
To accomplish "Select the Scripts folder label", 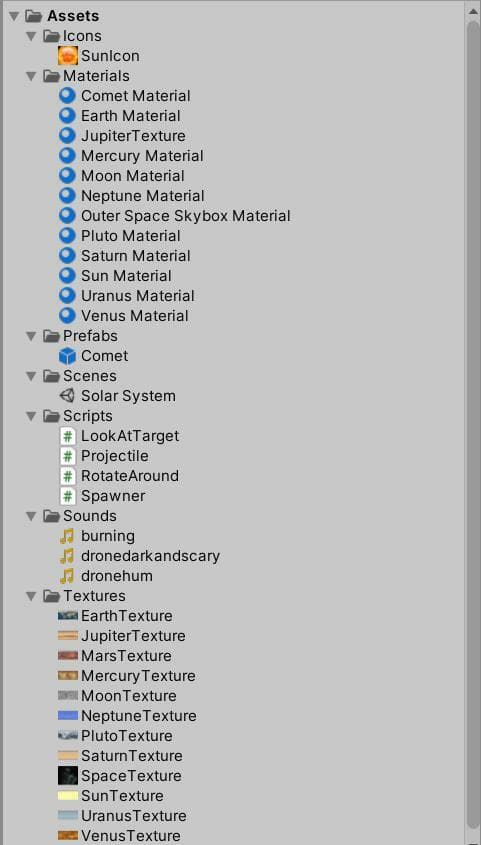I will (88, 416).
